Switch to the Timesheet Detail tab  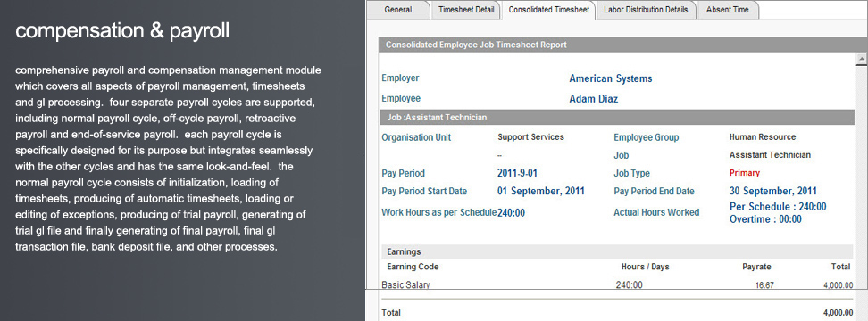pyautogui.click(x=465, y=10)
